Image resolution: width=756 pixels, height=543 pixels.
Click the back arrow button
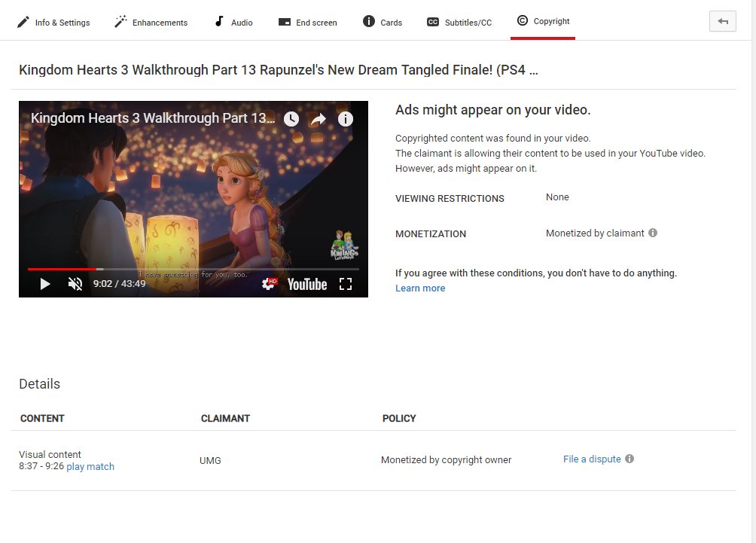click(723, 21)
